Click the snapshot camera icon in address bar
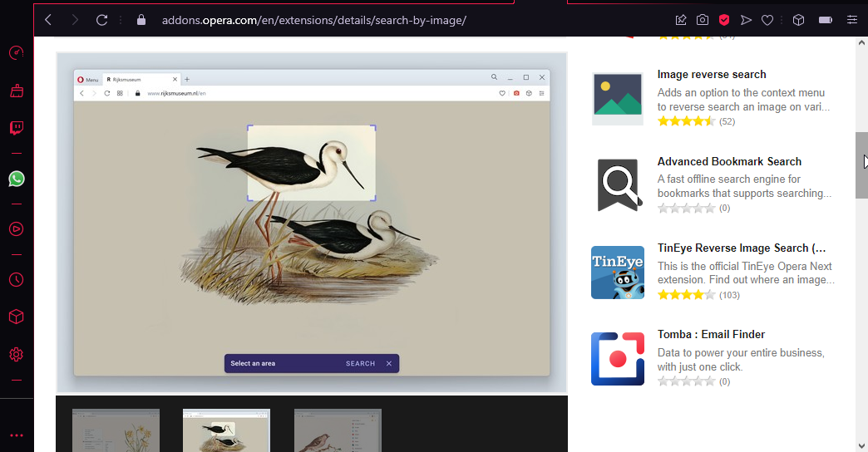868x452 pixels. 703,20
